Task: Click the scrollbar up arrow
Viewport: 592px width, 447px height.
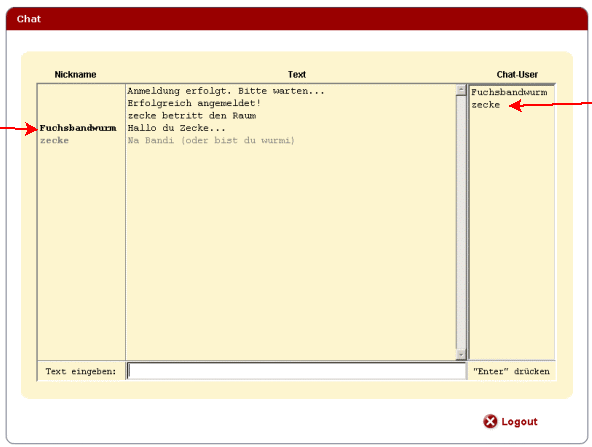Action: coord(461,90)
